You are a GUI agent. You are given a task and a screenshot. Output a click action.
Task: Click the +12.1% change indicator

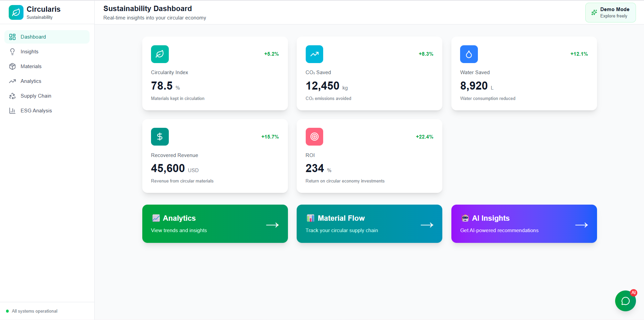click(x=579, y=54)
